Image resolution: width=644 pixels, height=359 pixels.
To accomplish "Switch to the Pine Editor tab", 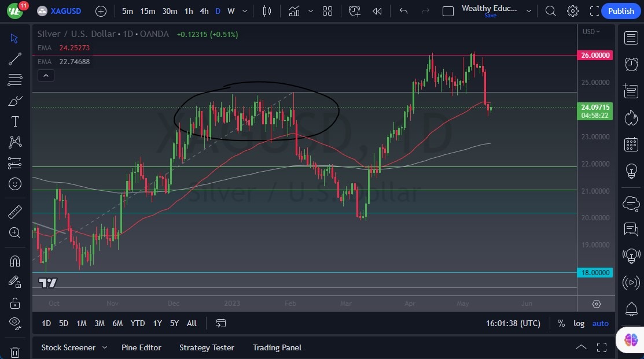I will pos(141,347).
